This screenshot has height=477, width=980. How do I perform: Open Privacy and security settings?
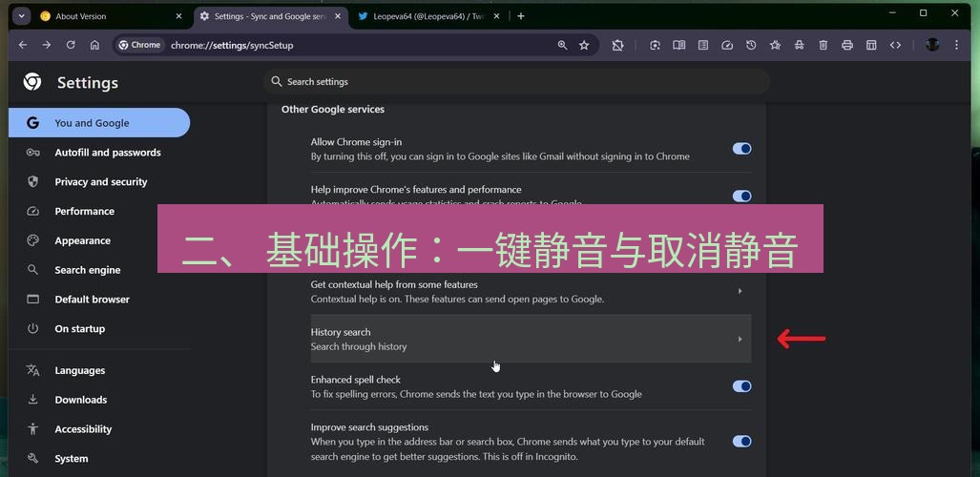(99, 182)
